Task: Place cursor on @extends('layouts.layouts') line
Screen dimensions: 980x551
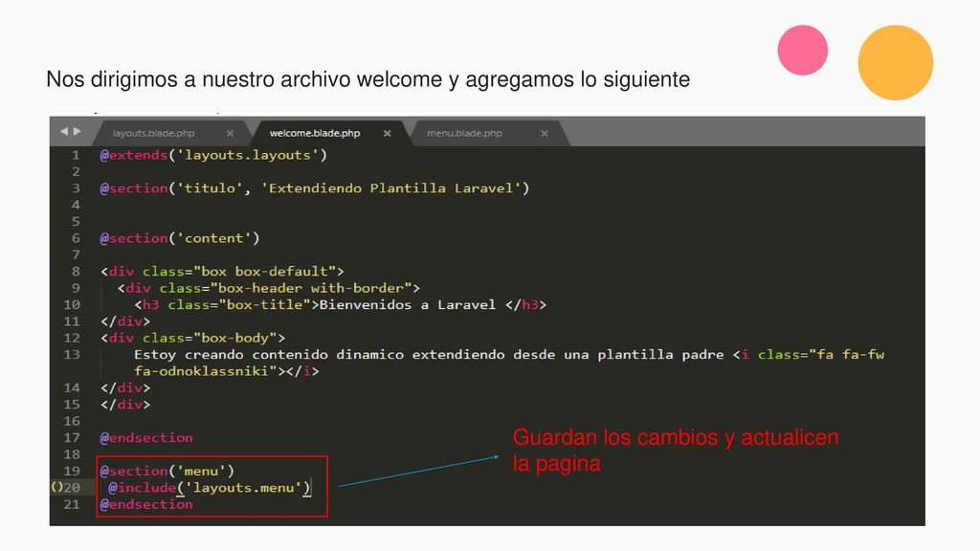Action: click(213, 155)
